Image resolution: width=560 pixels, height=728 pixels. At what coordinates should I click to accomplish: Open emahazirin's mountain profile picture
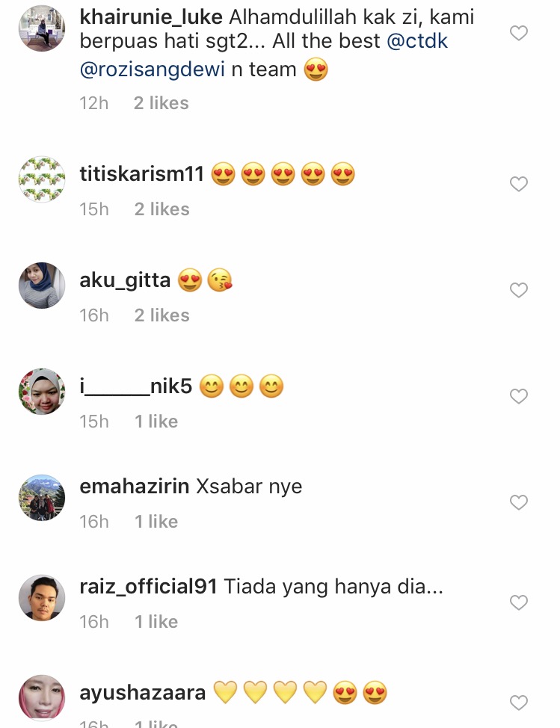click(42, 498)
